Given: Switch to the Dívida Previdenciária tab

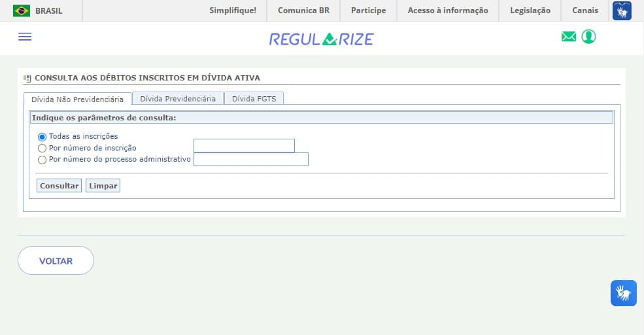Looking at the screenshot, I should [178, 98].
